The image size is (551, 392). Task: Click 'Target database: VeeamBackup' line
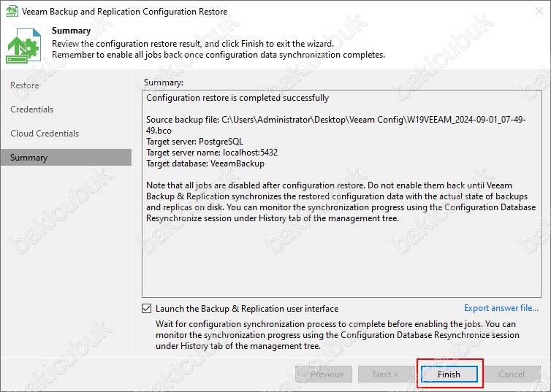(x=205, y=164)
